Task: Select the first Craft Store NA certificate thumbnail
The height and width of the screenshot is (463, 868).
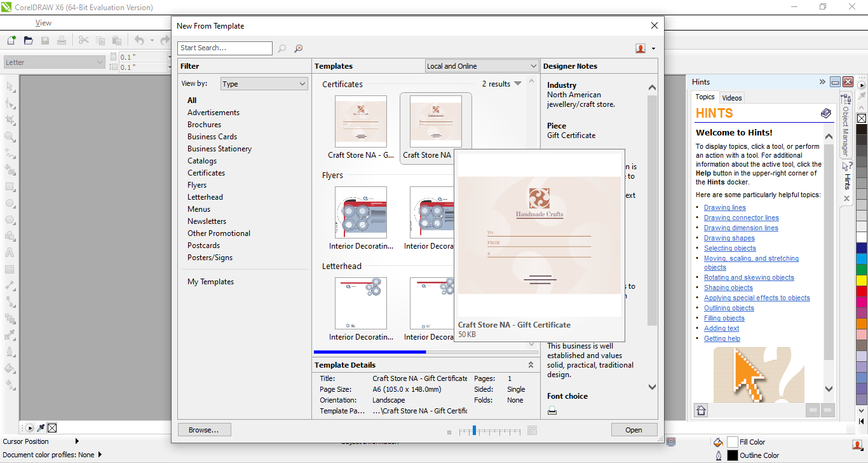Action: (360, 121)
